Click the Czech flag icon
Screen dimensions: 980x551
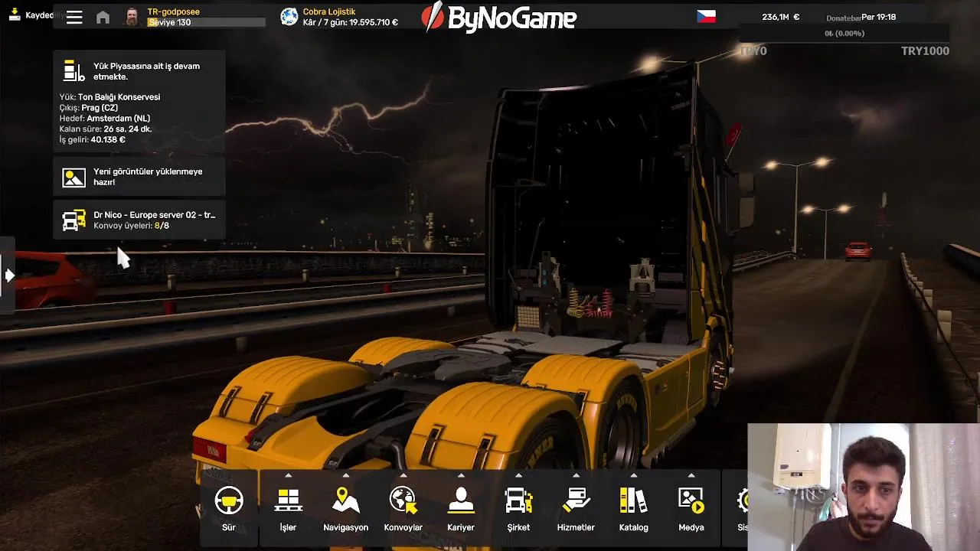pyautogui.click(x=706, y=16)
